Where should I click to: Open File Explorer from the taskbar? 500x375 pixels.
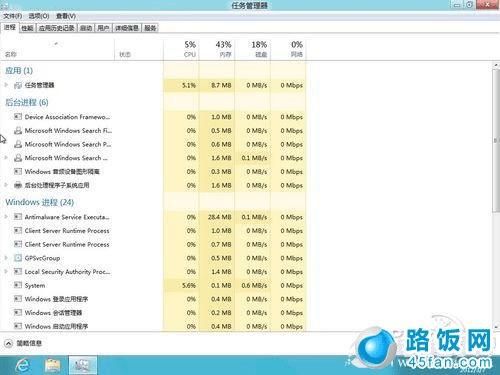coord(52,366)
